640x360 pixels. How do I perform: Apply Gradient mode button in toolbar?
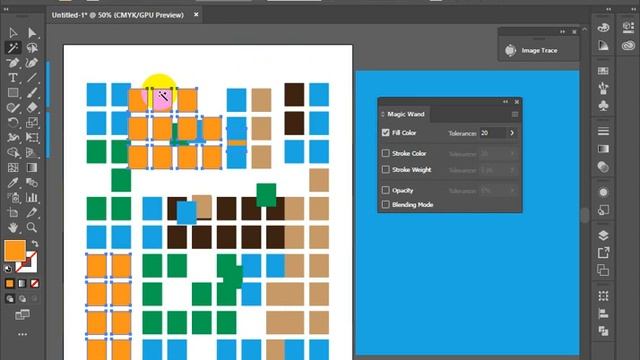click(x=22, y=283)
